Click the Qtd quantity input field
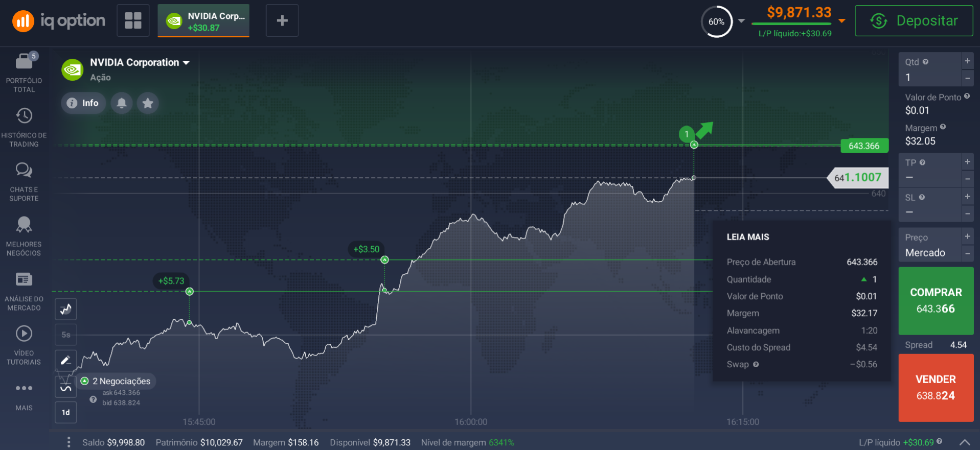Viewport: 980px width, 450px height. click(930, 69)
